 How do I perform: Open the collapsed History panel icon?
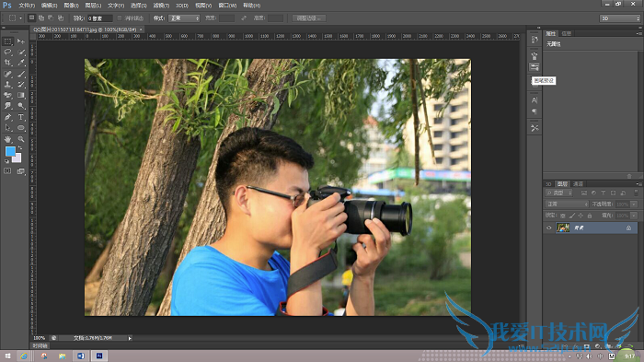coord(535,40)
